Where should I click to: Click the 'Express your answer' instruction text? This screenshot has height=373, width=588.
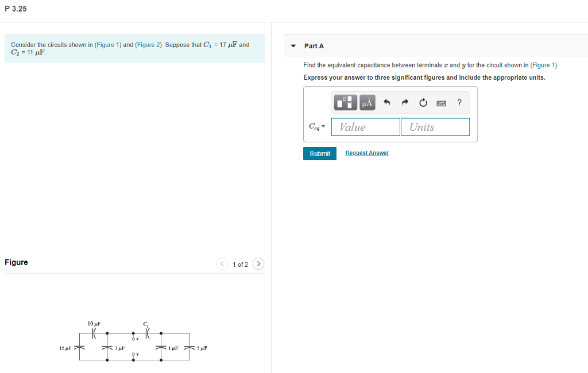[424, 77]
